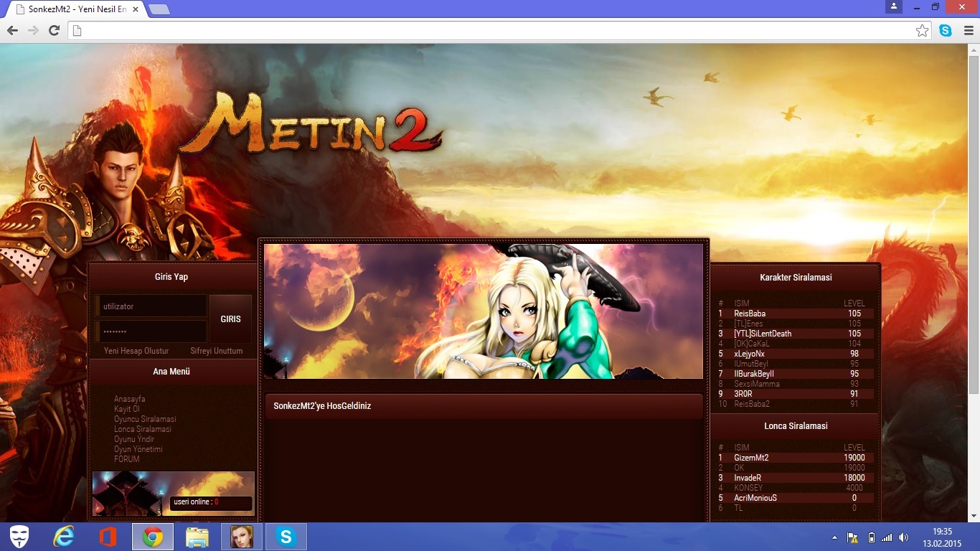Select IUmutBeyI ranking row
Image resolution: width=980 pixels, height=551 pixels.
click(796, 364)
